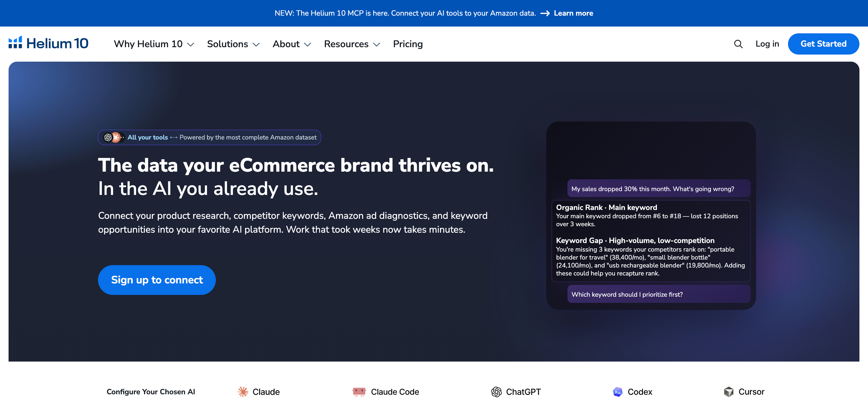Click the Organic Rank response card
The width and height of the screenshot is (868, 417).
651,241
